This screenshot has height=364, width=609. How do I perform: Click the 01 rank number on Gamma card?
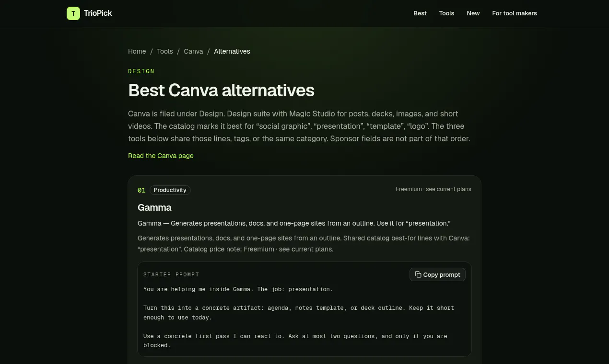click(x=141, y=190)
